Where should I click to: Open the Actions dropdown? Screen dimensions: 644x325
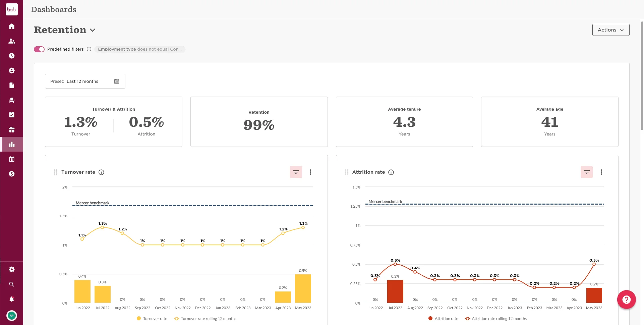[610, 30]
